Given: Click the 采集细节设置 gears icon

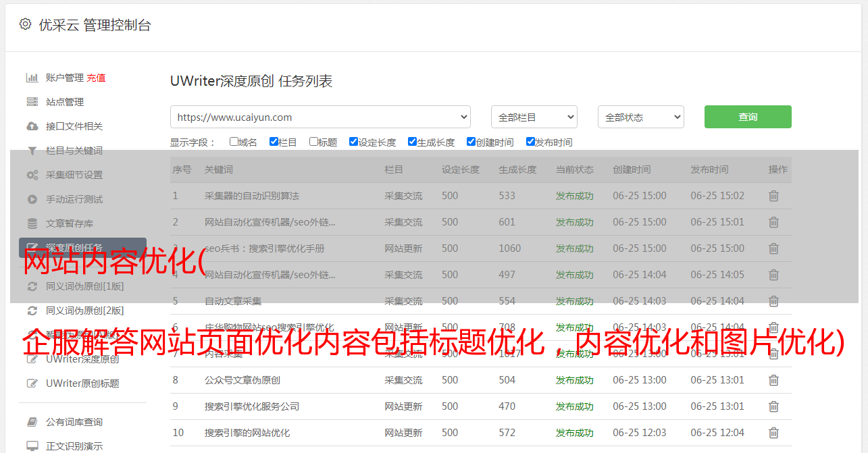Looking at the screenshot, I should point(32,175).
